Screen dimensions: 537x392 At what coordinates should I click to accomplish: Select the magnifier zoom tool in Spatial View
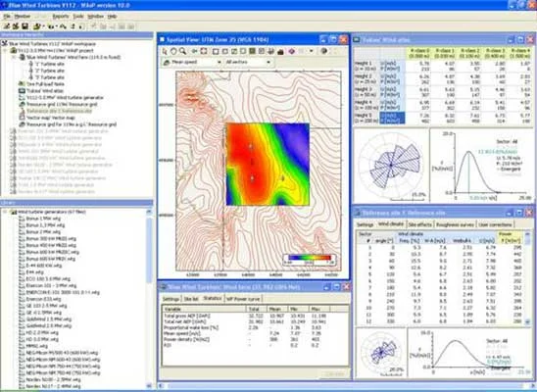[x=183, y=51]
